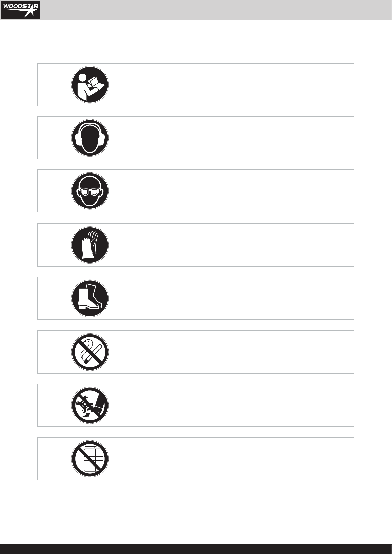Click the Woodstar logo in header
Image resolution: width=392 pixels, height=554 pixels.
(x=21, y=10)
